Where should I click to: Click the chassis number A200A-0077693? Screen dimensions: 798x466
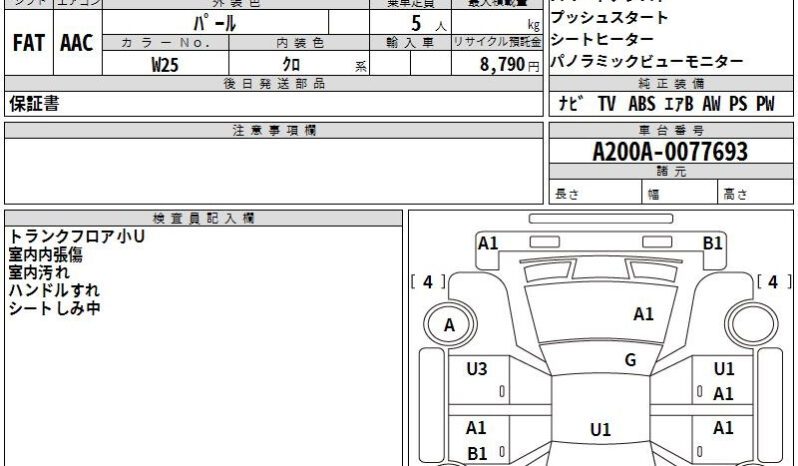click(670, 152)
